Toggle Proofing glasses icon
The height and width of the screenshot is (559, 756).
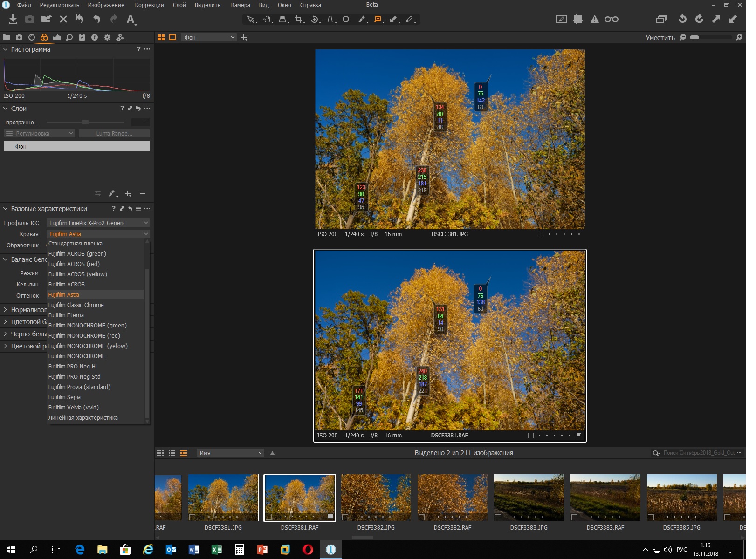[612, 19]
